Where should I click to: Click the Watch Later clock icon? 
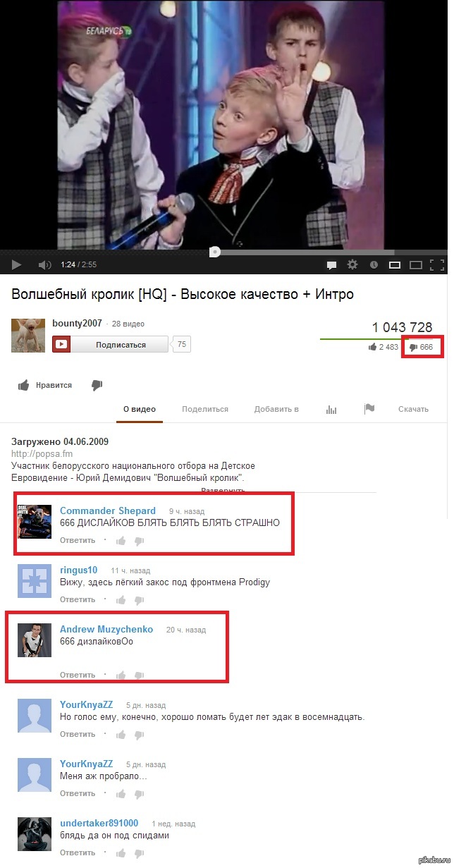tap(374, 265)
